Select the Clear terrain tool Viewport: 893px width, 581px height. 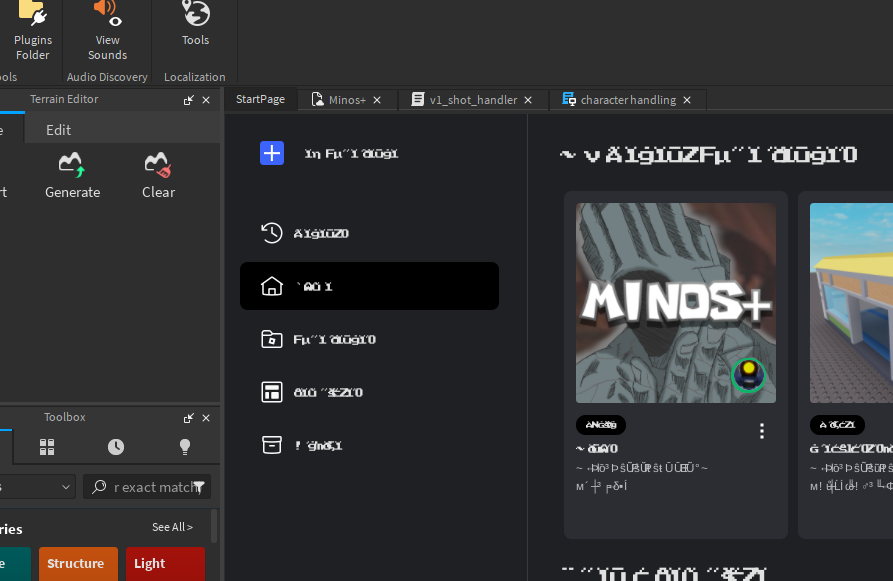tap(158, 175)
